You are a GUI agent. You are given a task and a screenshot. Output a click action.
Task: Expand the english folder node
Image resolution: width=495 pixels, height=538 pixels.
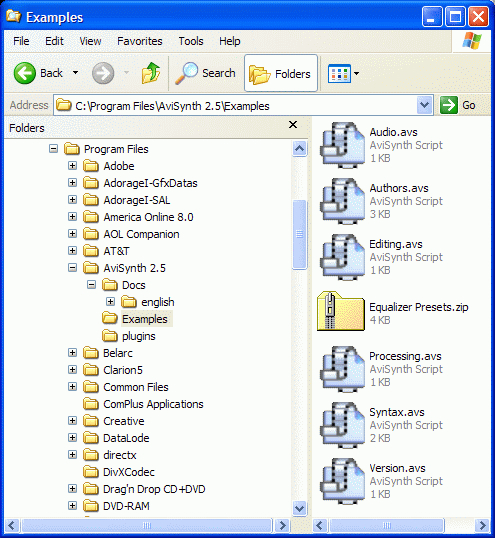click(x=110, y=302)
